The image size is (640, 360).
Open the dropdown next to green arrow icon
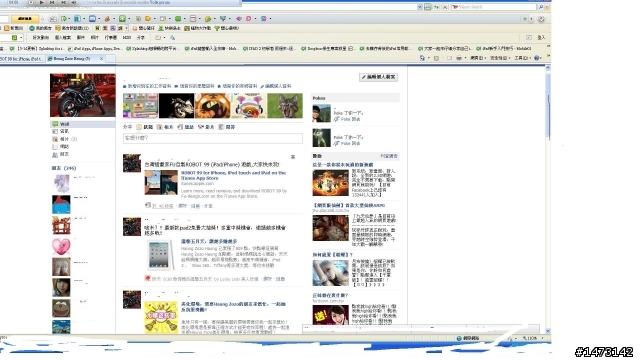69,19
